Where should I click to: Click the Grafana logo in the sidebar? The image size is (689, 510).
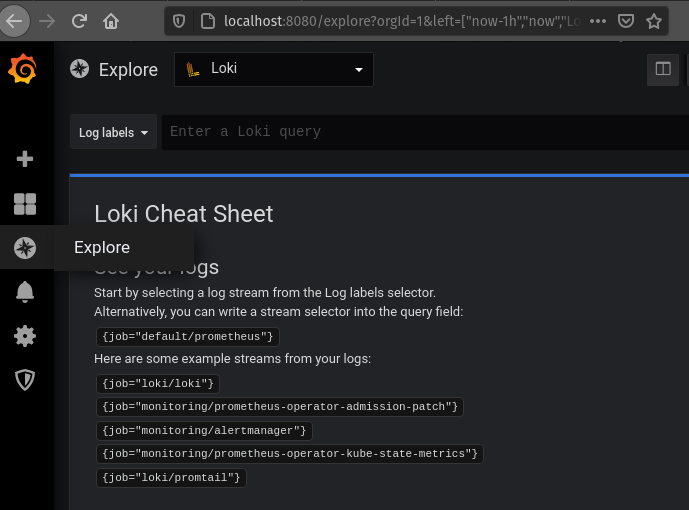(x=22, y=69)
